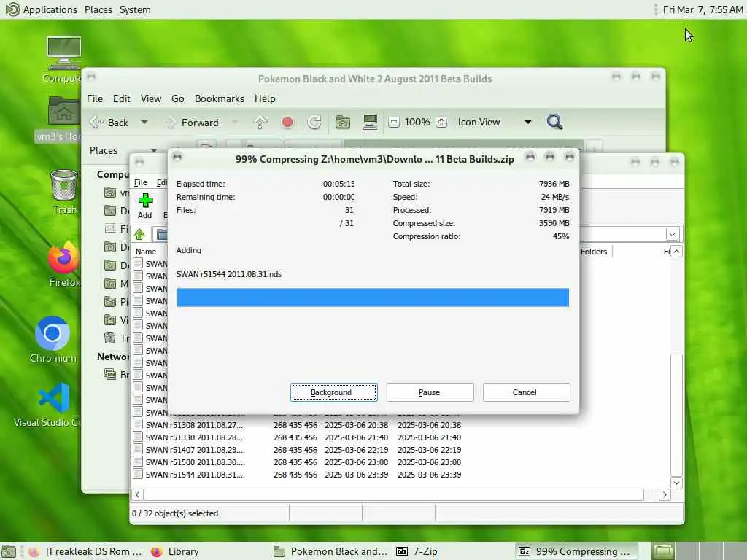Send compression to Background
This screenshot has width=747, height=560.
pyautogui.click(x=333, y=392)
